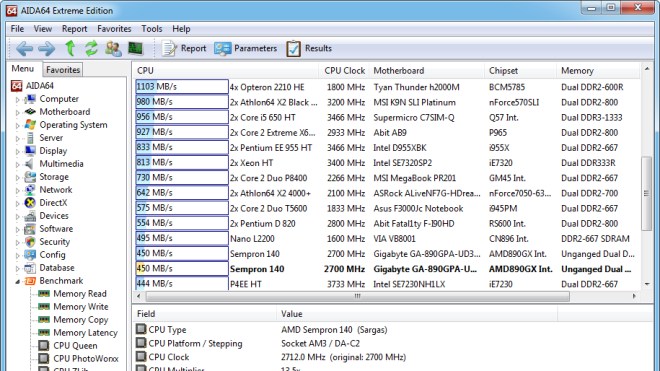Screen dimensions: 660x371
Task: Expand the Network tree node
Action: pyautogui.click(x=17, y=191)
